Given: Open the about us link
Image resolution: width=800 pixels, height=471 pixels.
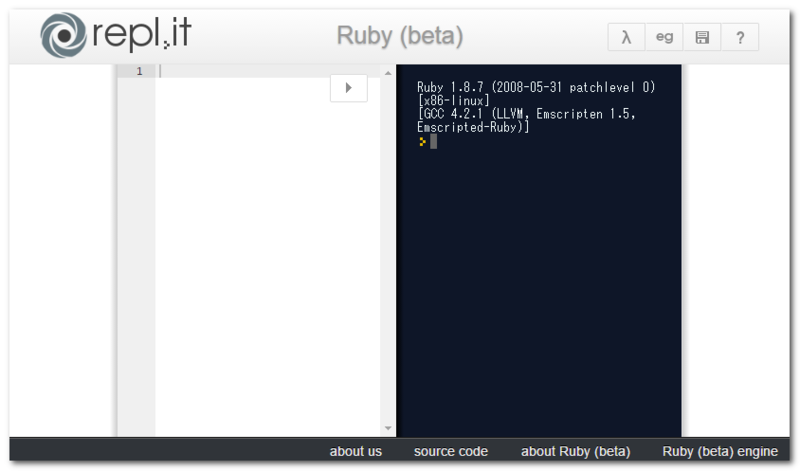Looking at the screenshot, I should (356, 452).
